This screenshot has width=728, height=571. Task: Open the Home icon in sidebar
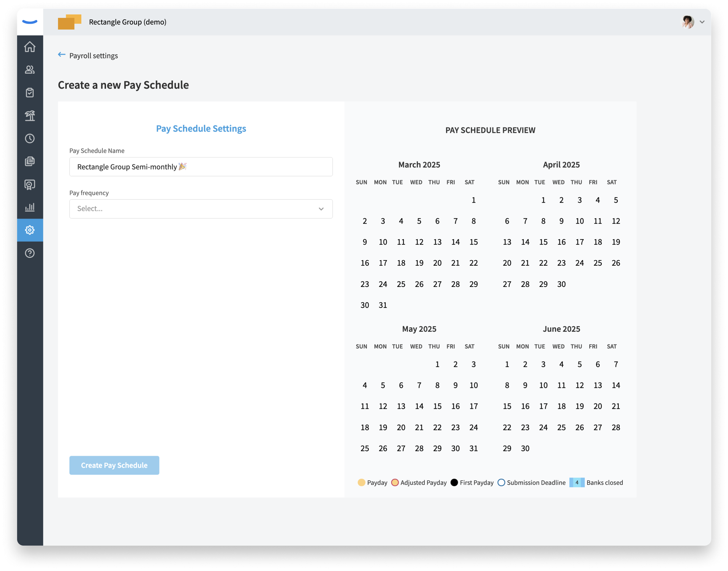point(30,47)
